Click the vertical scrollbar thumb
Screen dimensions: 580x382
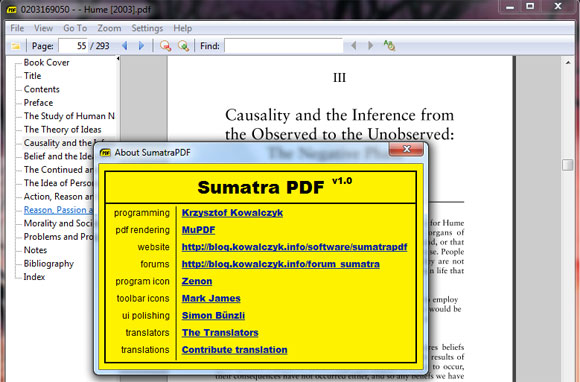(567, 165)
